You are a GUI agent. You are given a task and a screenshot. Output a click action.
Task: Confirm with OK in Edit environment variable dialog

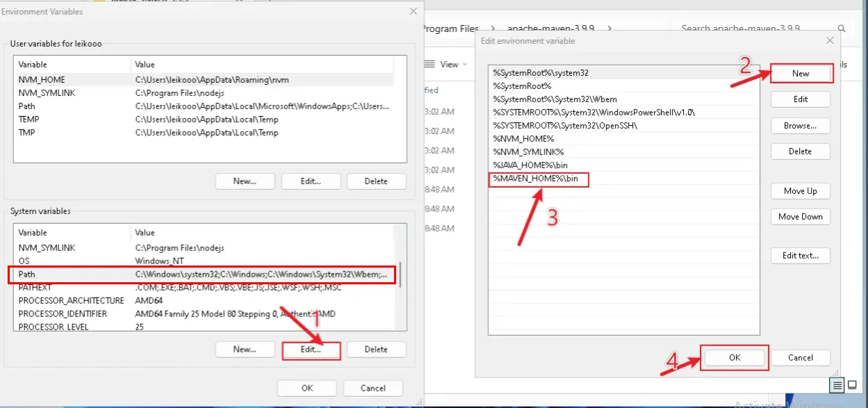pyautogui.click(x=735, y=358)
